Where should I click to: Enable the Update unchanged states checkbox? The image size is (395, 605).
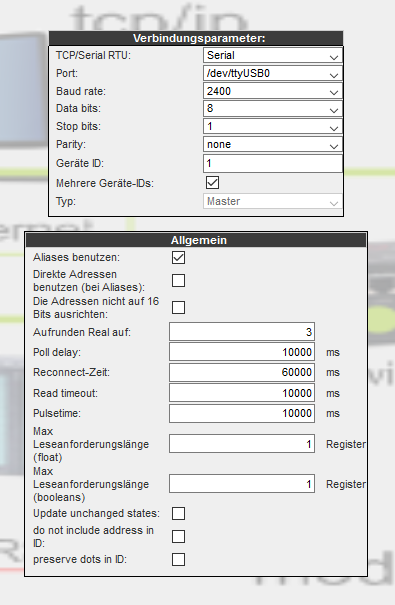coord(179,514)
